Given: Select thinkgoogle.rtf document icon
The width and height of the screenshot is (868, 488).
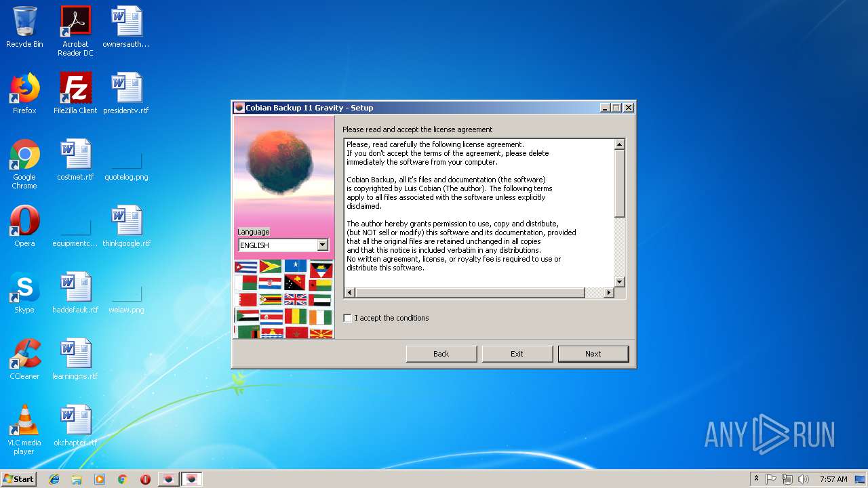Looking at the screenshot, I should (x=126, y=226).
